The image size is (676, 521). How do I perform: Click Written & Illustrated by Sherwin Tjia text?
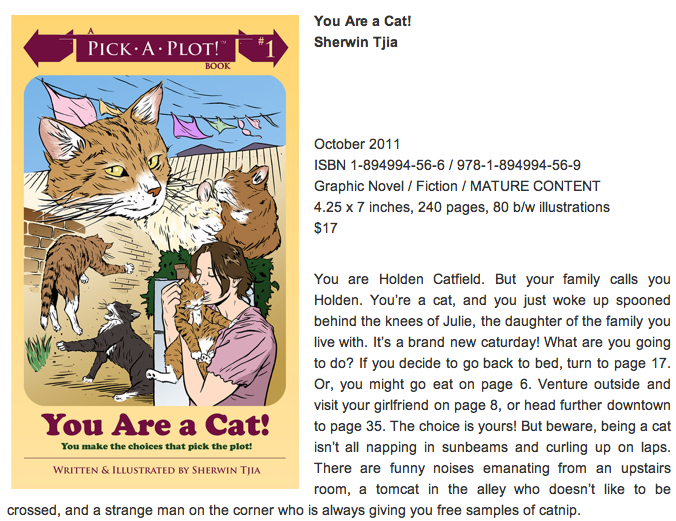[x=156, y=470]
